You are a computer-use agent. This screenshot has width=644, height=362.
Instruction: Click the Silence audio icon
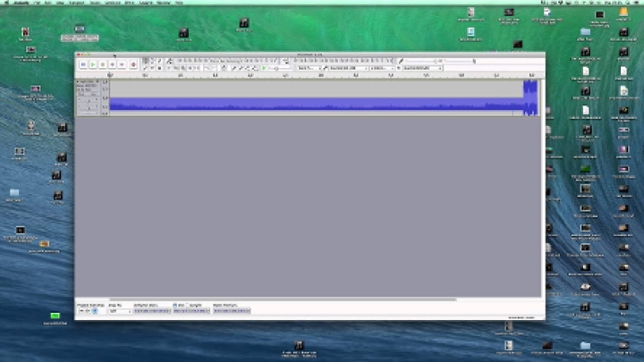tap(197, 68)
